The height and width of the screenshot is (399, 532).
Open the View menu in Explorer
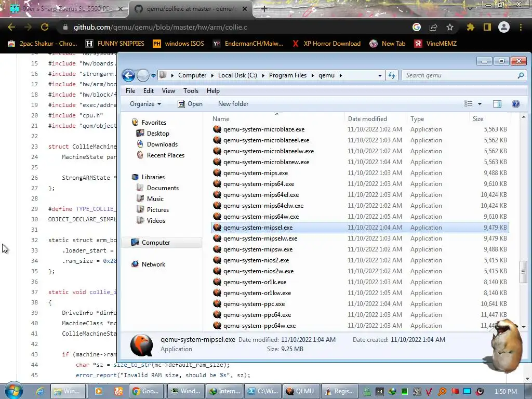tap(168, 90)
